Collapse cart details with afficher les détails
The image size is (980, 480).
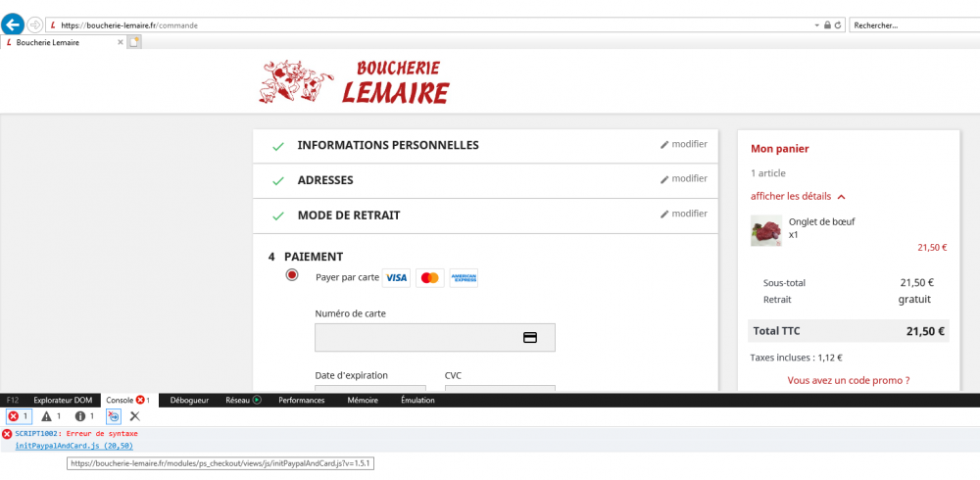point(798,196)
